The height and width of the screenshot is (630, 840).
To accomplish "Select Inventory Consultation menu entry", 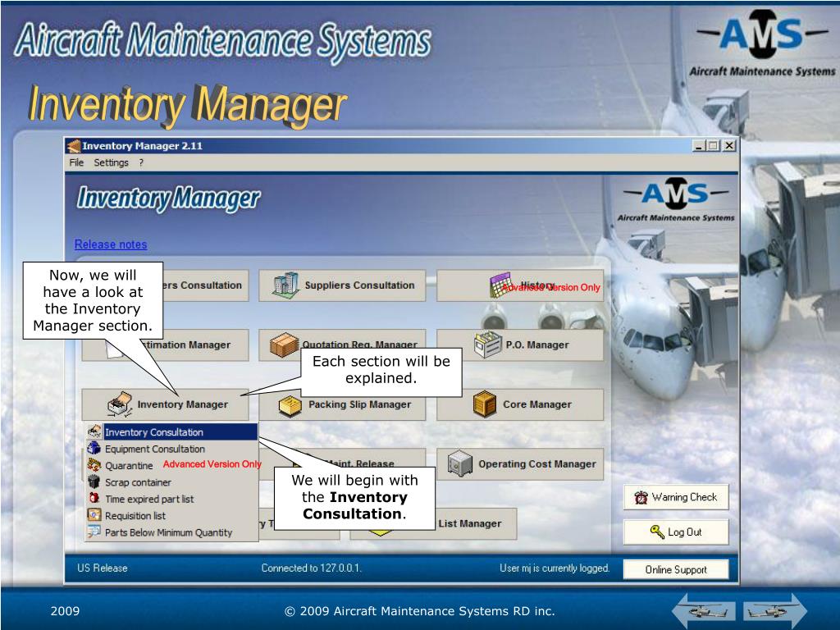I will (x=171, y=431).
